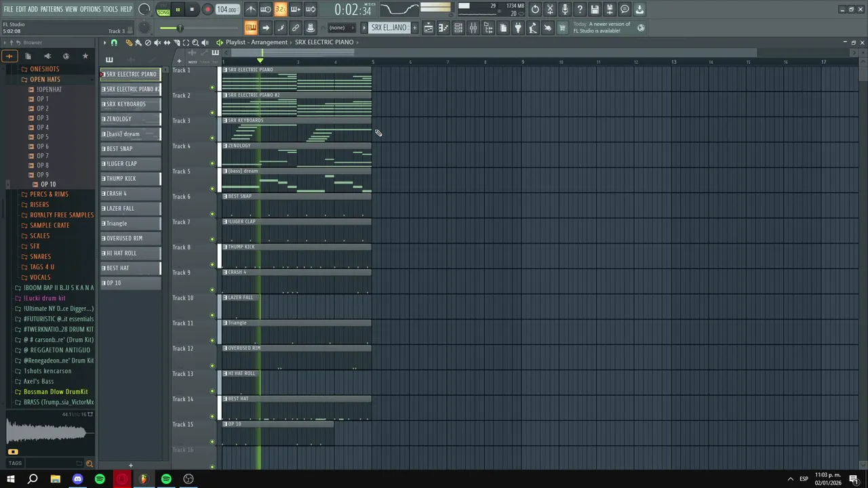The image size is (868, 488).
Task: Select the delete tool in playlist toolbar
Action: coord(148,43)
